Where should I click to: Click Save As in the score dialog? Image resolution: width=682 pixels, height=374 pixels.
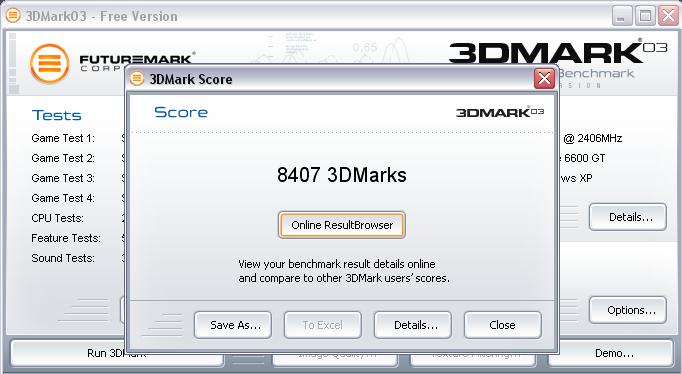pos(233,325)
